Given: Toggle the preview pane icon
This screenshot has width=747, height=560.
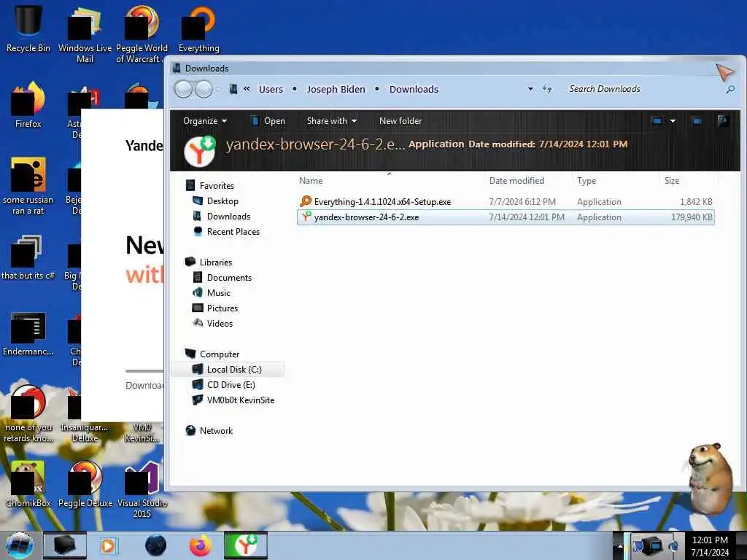Looking at the screenshot, I should tap(697, 121).
